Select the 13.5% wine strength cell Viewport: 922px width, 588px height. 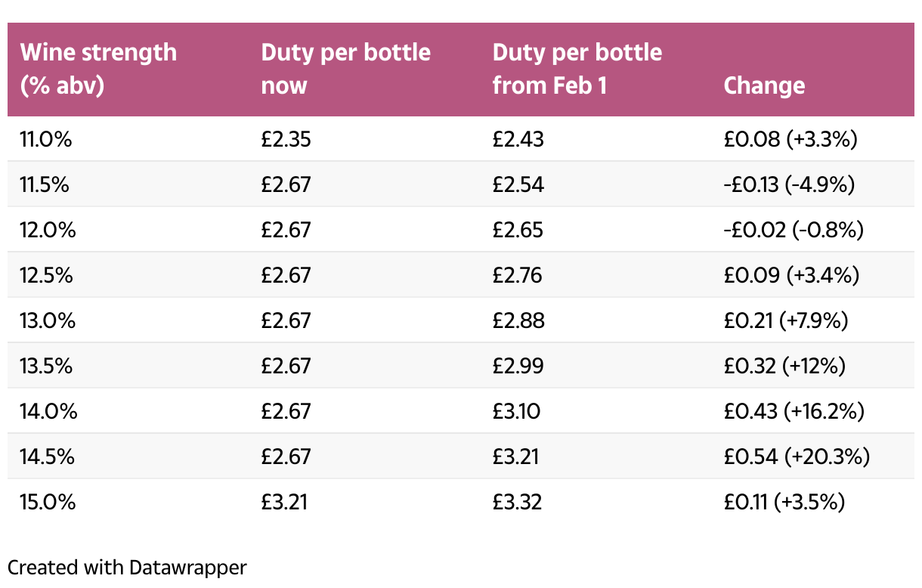(x=48, y=366)
